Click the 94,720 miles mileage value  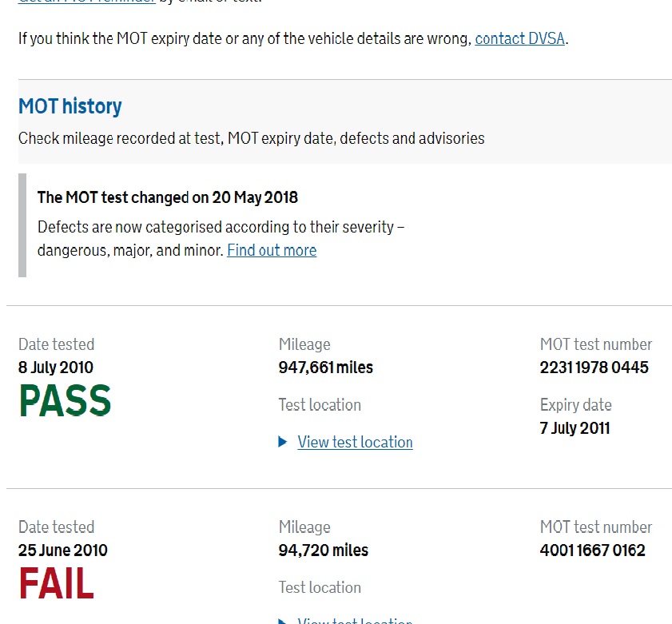pos(323,550)
